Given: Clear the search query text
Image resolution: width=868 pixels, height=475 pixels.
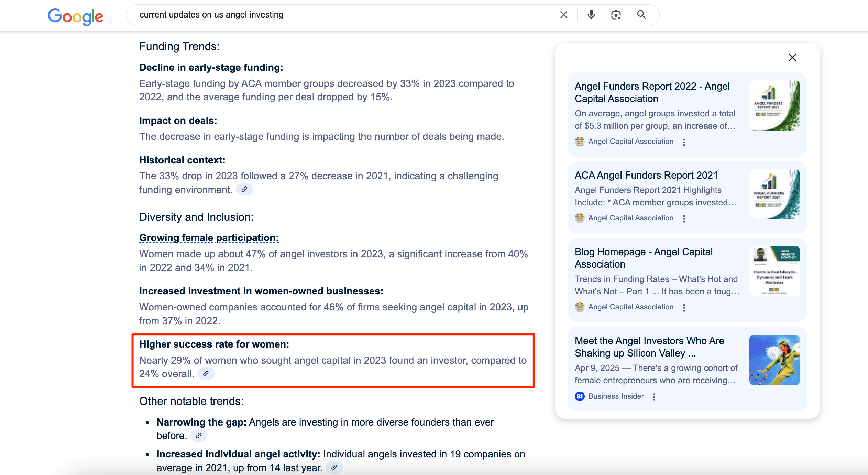Looking at the screenshot, I should pyautogui.click(x=563, y=15).
